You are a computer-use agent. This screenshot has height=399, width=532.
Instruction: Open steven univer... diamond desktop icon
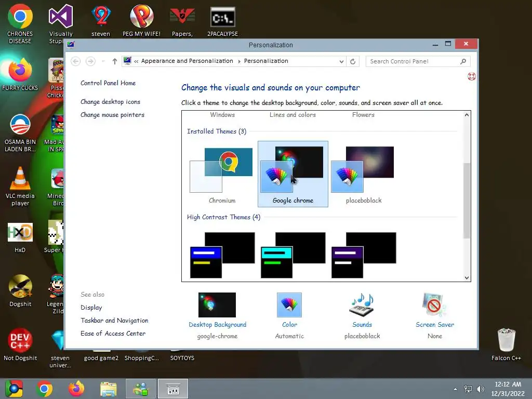point(60,349)
